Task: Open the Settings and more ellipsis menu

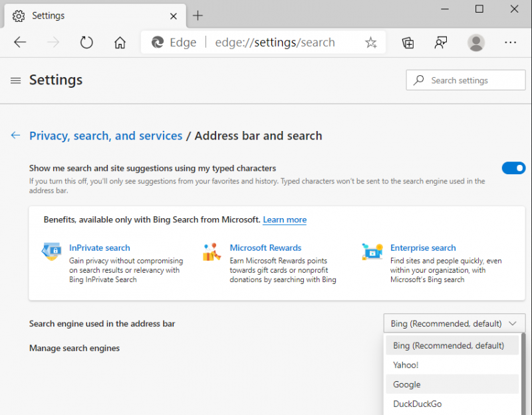Action: pyautogui.click(x=510, y=43)
